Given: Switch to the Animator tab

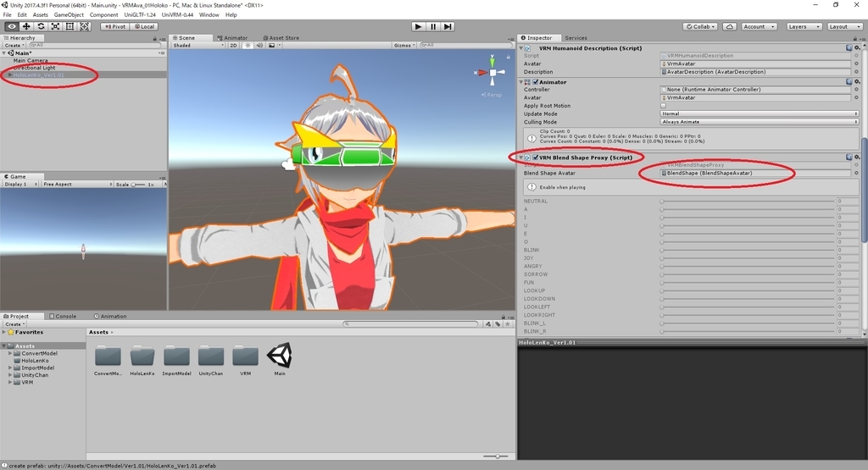Looking at the screenshot, I should point(232,38).
